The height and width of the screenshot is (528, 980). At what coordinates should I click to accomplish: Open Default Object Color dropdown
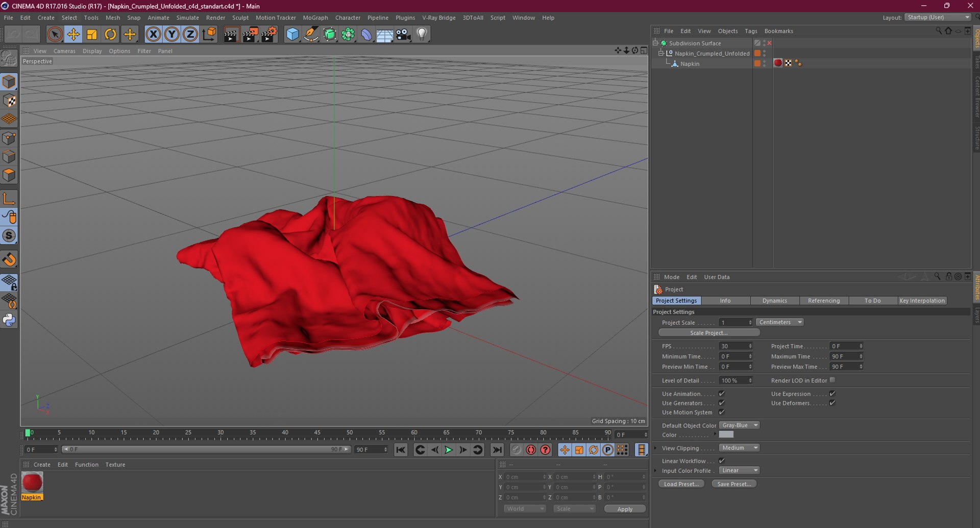pyautogui.click(x=739, y=425)
